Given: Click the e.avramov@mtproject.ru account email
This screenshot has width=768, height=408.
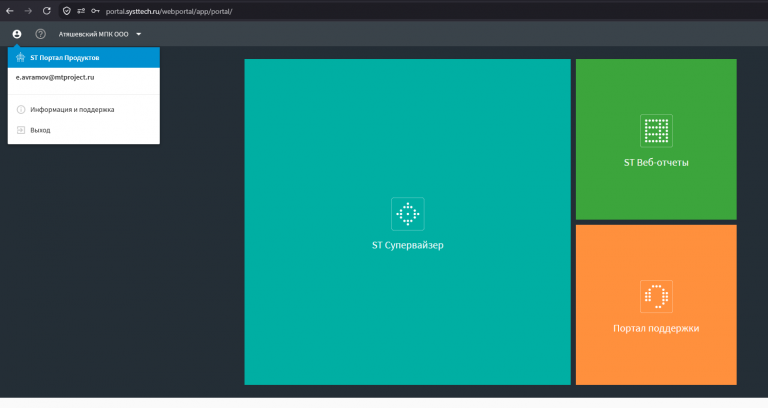Looking at the screenshot, I should (55, 77).
